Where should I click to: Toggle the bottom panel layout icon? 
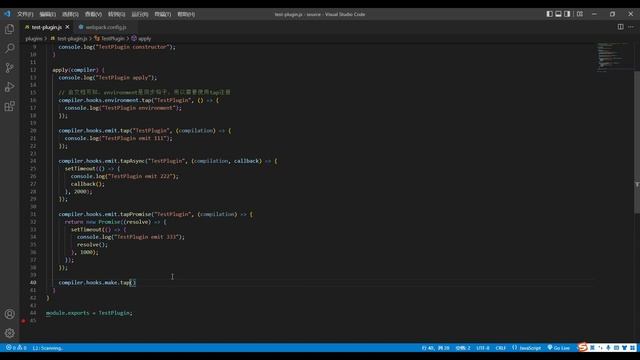pos(558,14)
